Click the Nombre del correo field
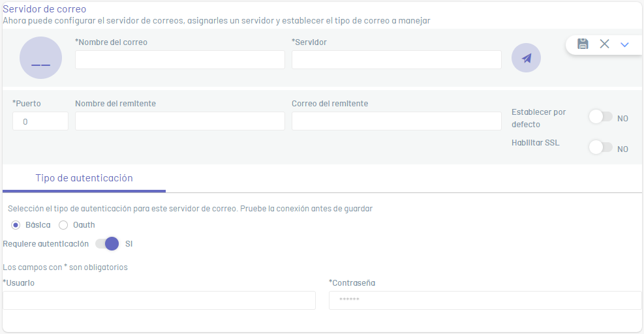 coord(179,60)
